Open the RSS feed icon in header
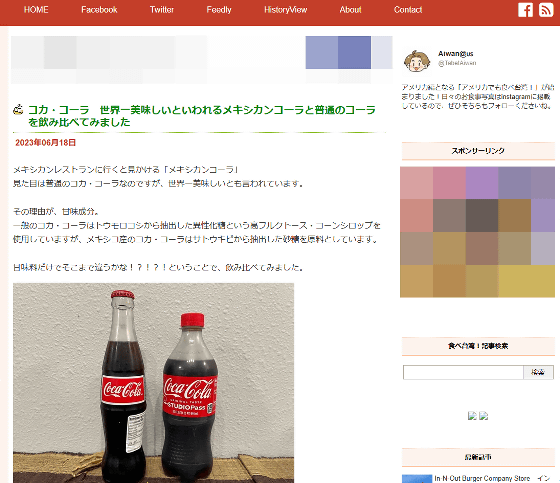Screen dimensions: 560x483 [546, 10]
